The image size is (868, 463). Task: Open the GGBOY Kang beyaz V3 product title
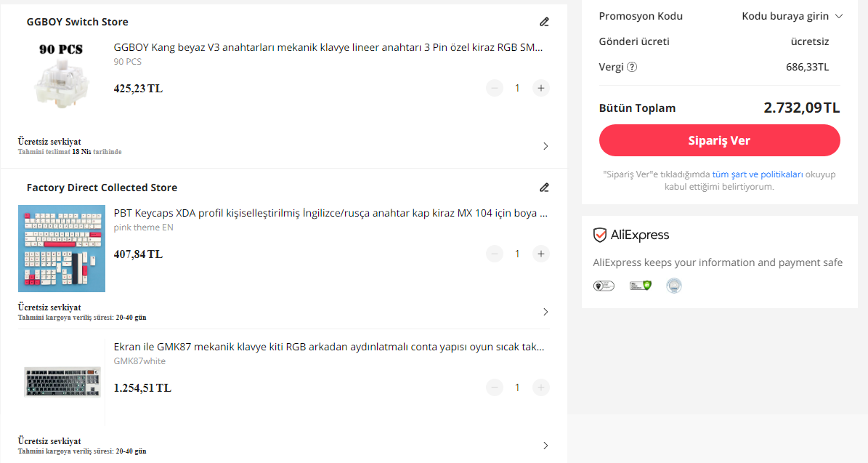click(328, 47)
